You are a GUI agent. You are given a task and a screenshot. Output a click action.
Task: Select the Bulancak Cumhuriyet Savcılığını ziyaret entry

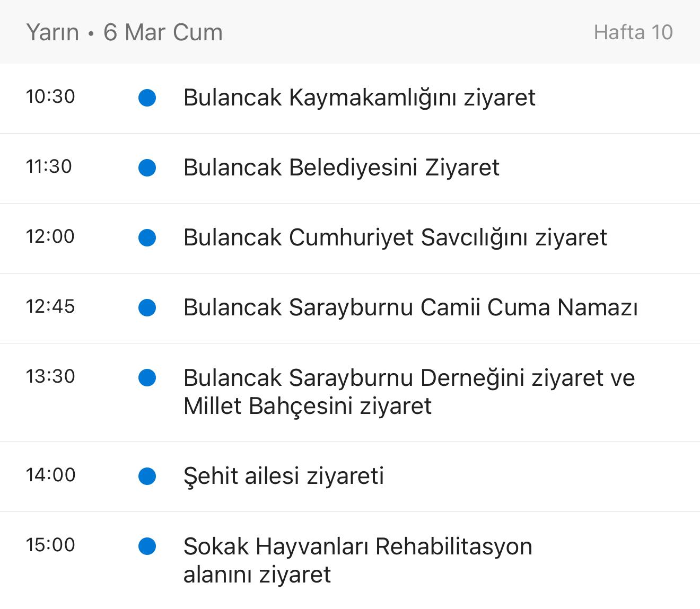coord(395,237)
